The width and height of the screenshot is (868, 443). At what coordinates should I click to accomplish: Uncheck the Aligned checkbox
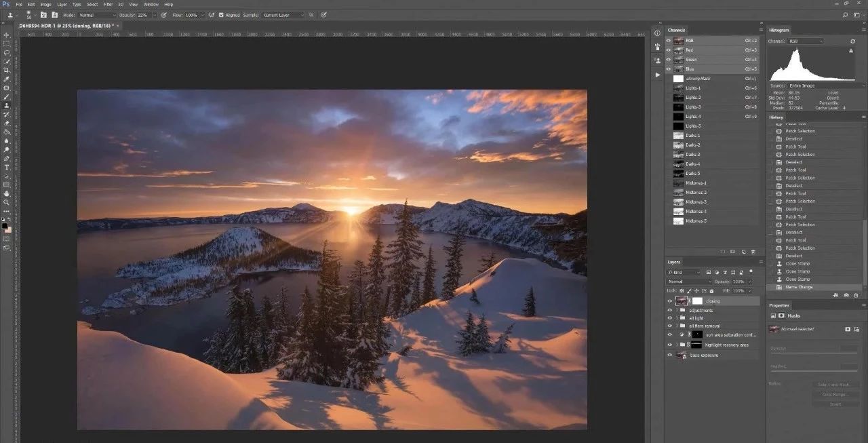point(220,14)
